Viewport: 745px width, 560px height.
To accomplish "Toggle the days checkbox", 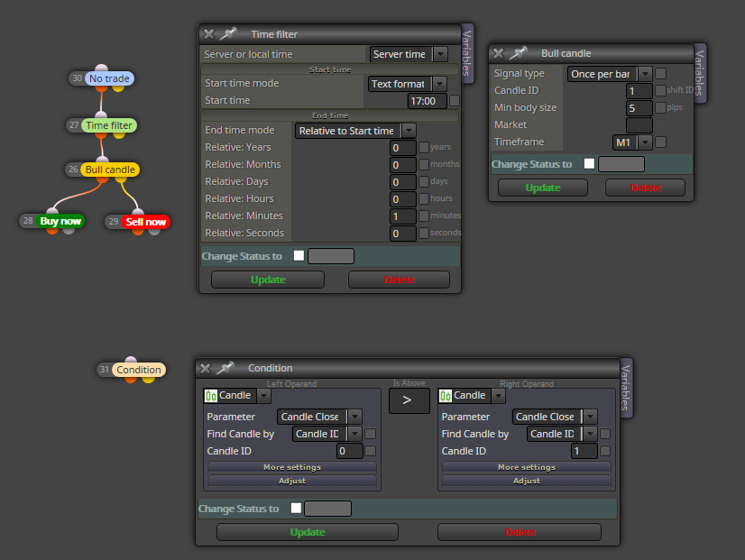I will (x=424, y=181).
